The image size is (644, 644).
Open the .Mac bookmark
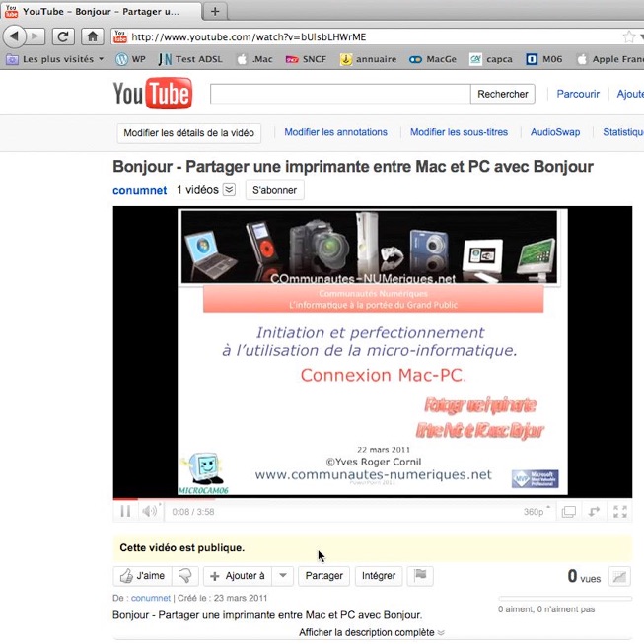[x=255, y=59]
